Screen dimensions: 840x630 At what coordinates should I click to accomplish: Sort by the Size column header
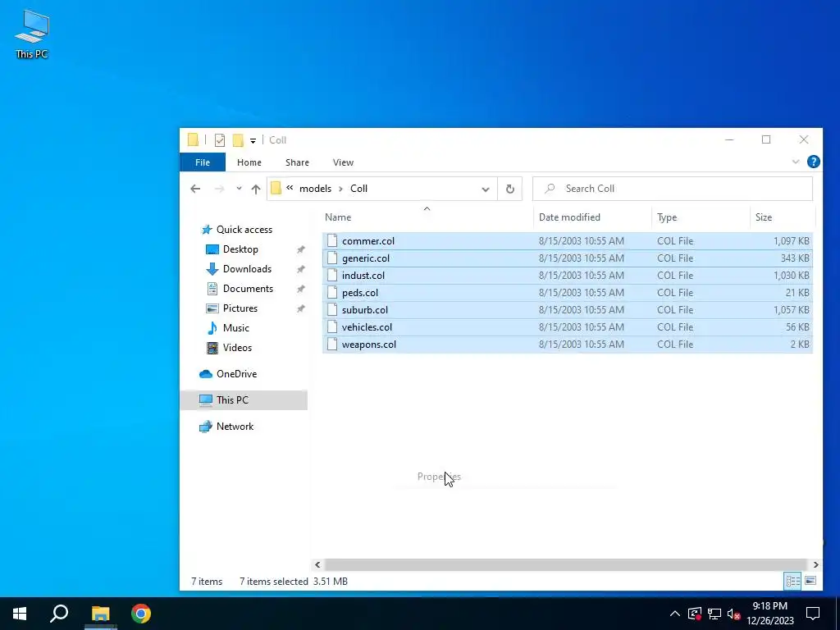click(x=782, y=217)
